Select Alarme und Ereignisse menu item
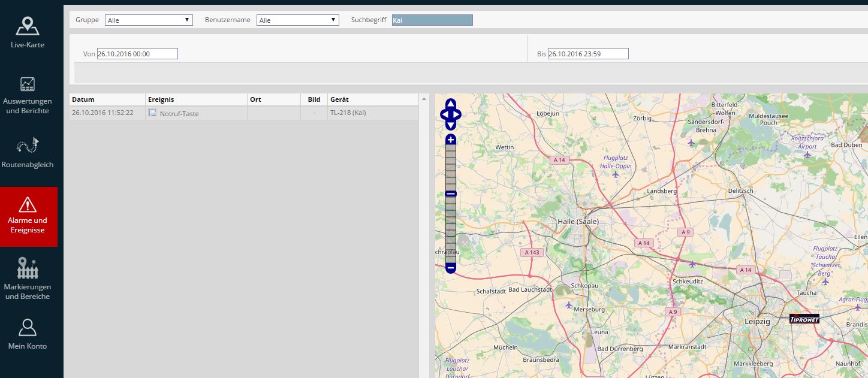The image size is (868, 378). coord(28,216)
